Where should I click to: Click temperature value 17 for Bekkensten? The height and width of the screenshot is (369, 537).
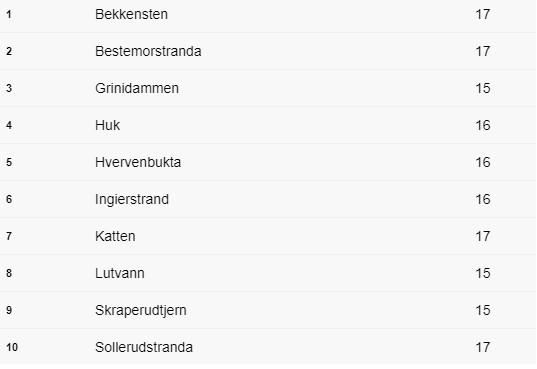coord(483,14)
